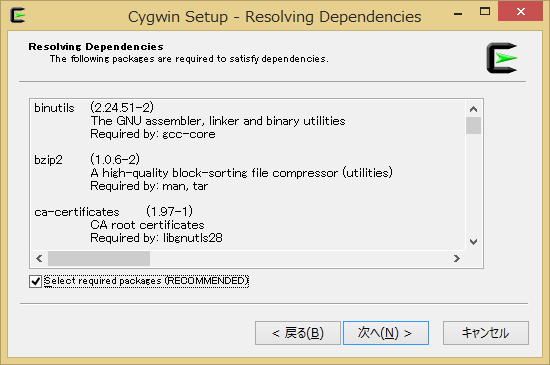Screen dimensions: 550x365
Task: Click the horizontal scrollbar right arrow
Action: click(456, 258)
